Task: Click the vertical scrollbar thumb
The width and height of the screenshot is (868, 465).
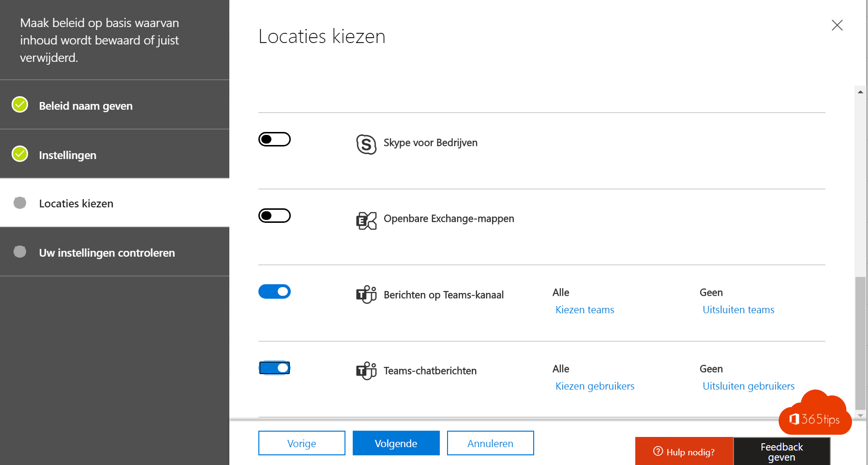Action: tap(860, 343)
